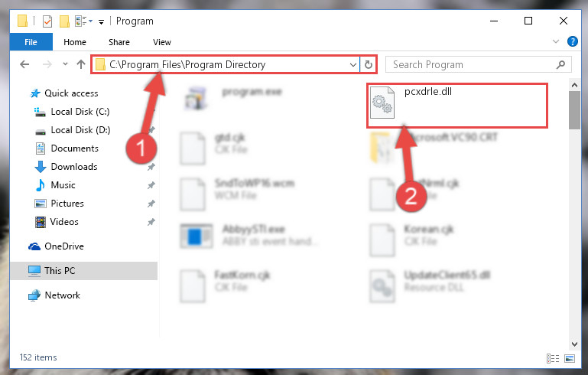
Task: Open the File menu
Action: tap(31, 42)
